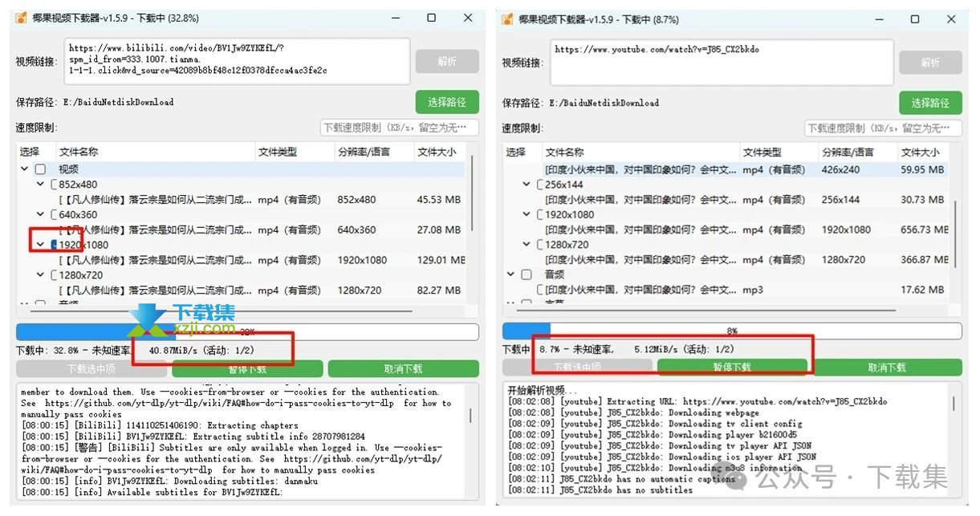The height and width of the screenshot is (516, 980).
Task: Maximize the downloader window showing 32.8%
Action: pyautogui.click(x=432, y=18)
